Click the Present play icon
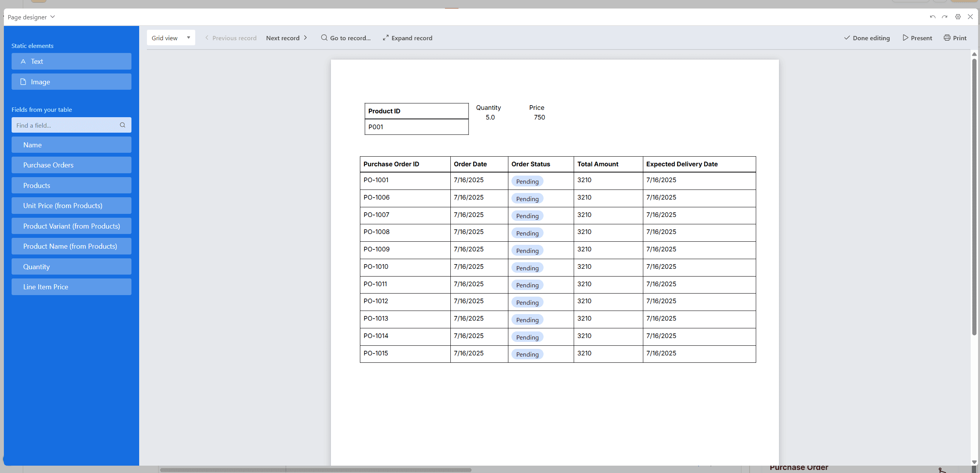This screenshot has height=473, width=980. point(905,38)
